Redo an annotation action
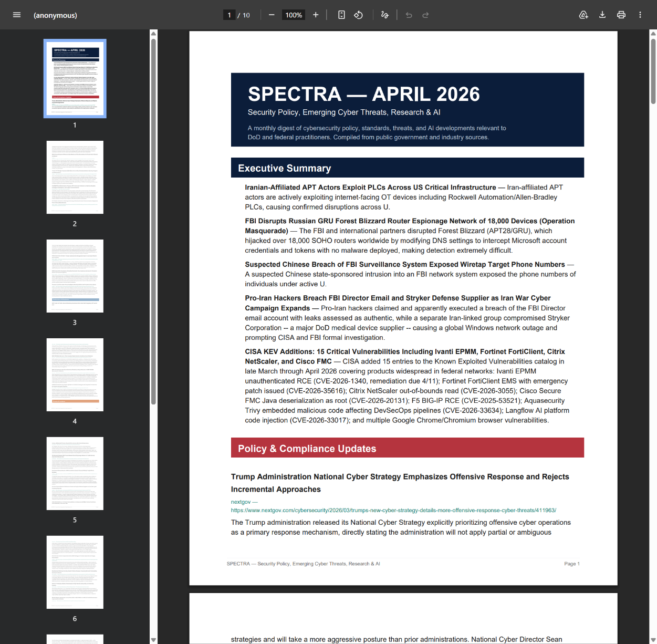 pyautogui.click(x=425, y=15)
